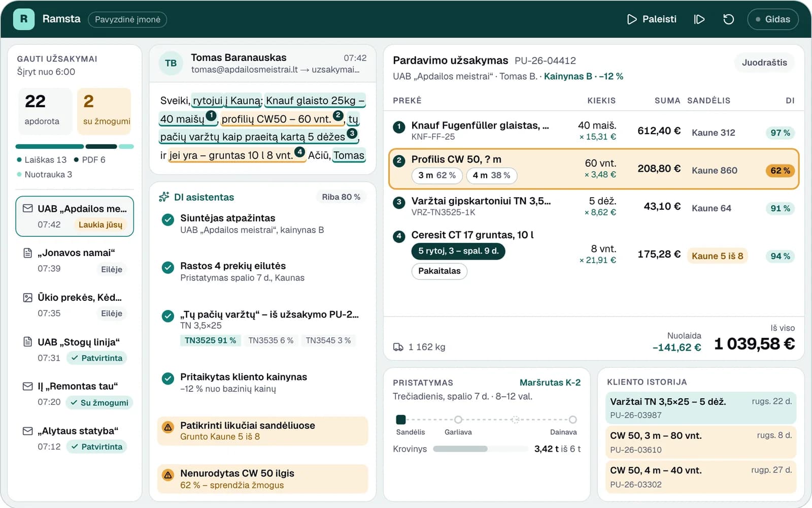The image size is (812, 508).
Task: Click the 5 rytoj, 3 – spal. 9 d. chip
Action: 458,251
